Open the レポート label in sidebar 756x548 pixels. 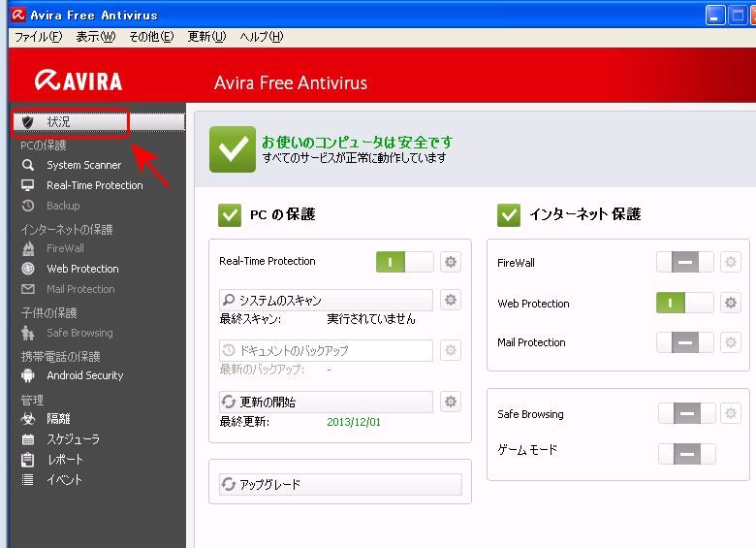[x=65, y=459]
